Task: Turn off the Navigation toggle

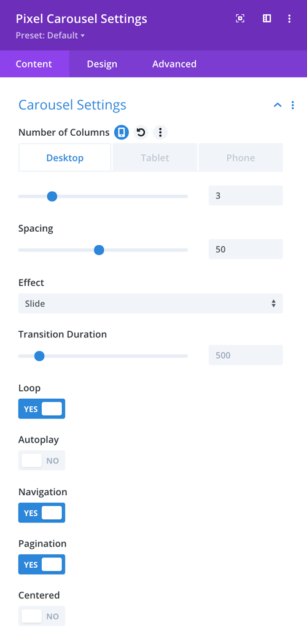Action: pyautogui.click(x=42, y=512)
